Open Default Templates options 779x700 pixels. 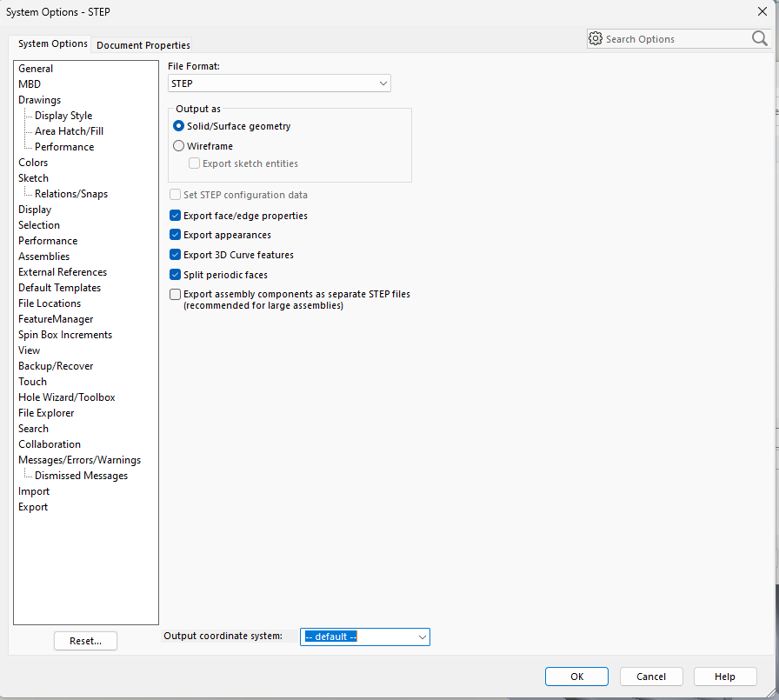click(60, 288)
